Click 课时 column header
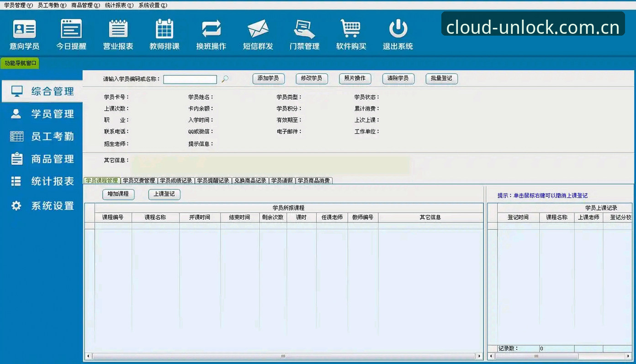Viewport: 636px width, 364px height. [302, 217]
